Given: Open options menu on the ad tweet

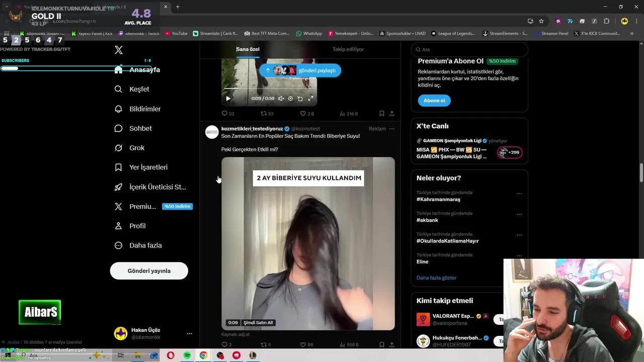Looking at the screenshot, I should pyautogui.click(x=391, y=129).
